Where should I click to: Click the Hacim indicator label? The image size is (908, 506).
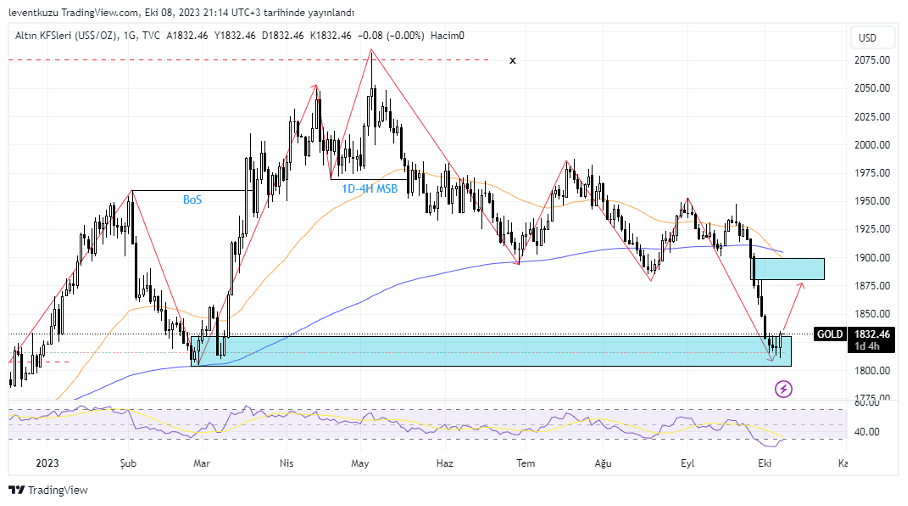tap(446, 35)
